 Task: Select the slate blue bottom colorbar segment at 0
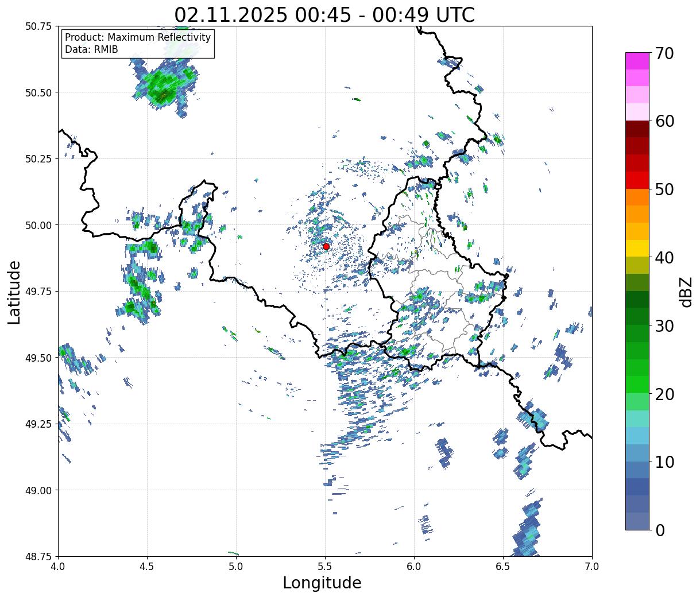pyautogui.click(x=637, y=521)
